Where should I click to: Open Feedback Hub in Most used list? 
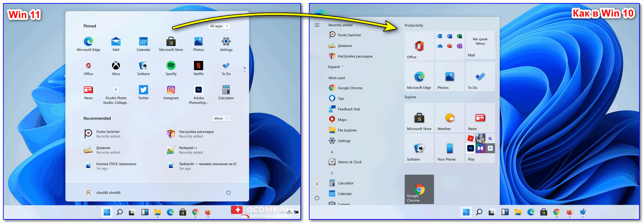[x=345, y=109]
